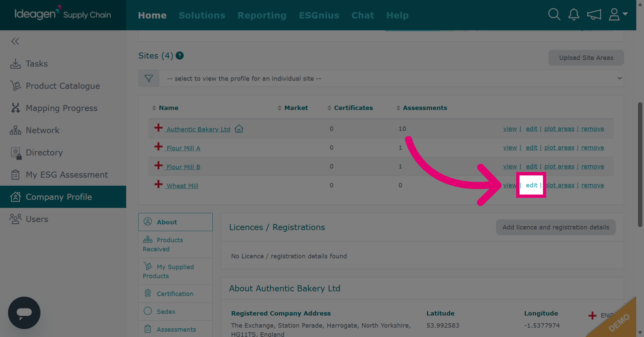Open the ESGnius tab

(x=319, y=15)
